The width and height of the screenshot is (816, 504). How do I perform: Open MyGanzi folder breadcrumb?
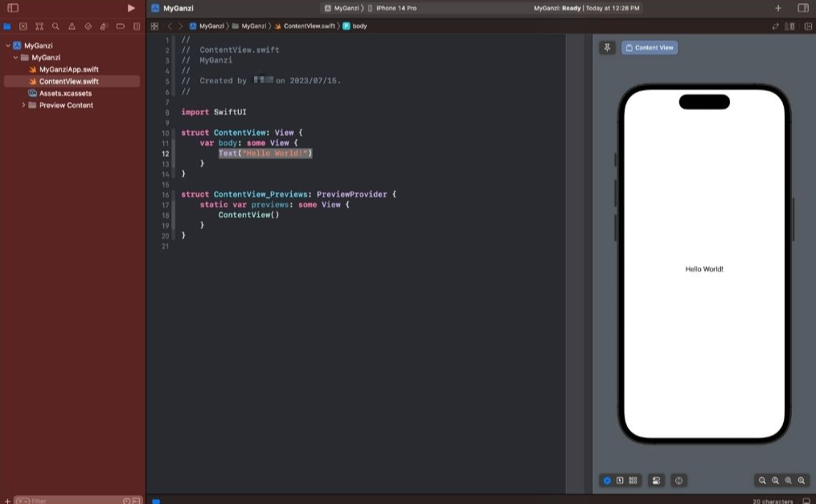tap(249, 26)
